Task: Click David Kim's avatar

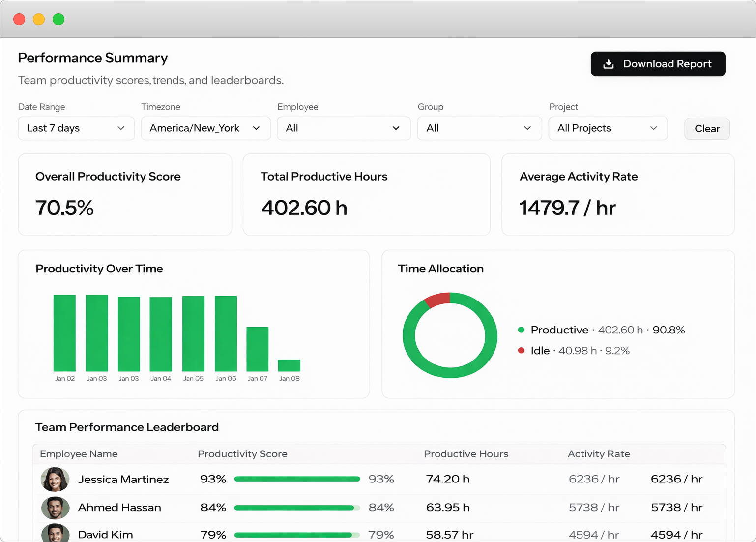Action: coord(55,533)
